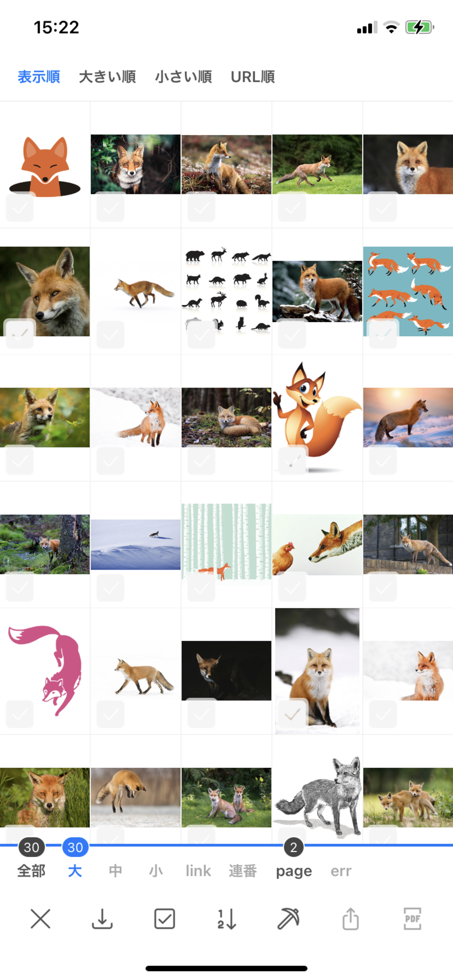Tap the share export icon

coord(351,919)
